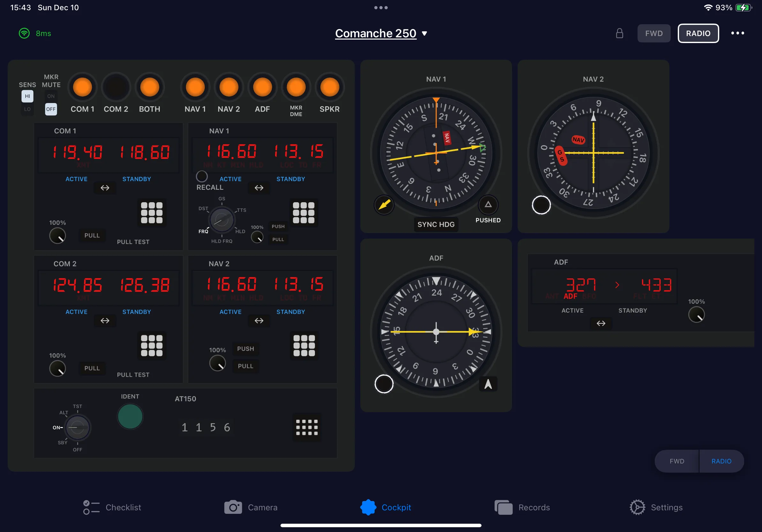
Task: Tap NAV 2 PUSH button
Action: pyautogui.click(x=246, y=349)
